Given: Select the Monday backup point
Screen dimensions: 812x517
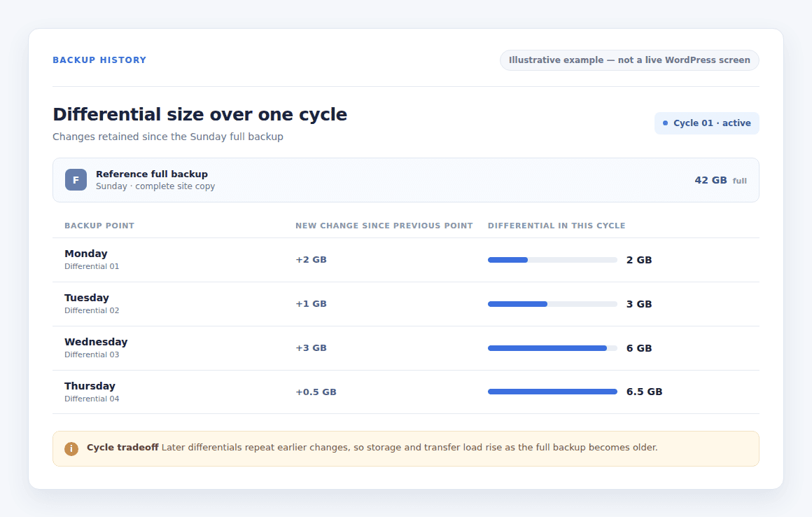Looking at the screenshot, I should [86, 254].
